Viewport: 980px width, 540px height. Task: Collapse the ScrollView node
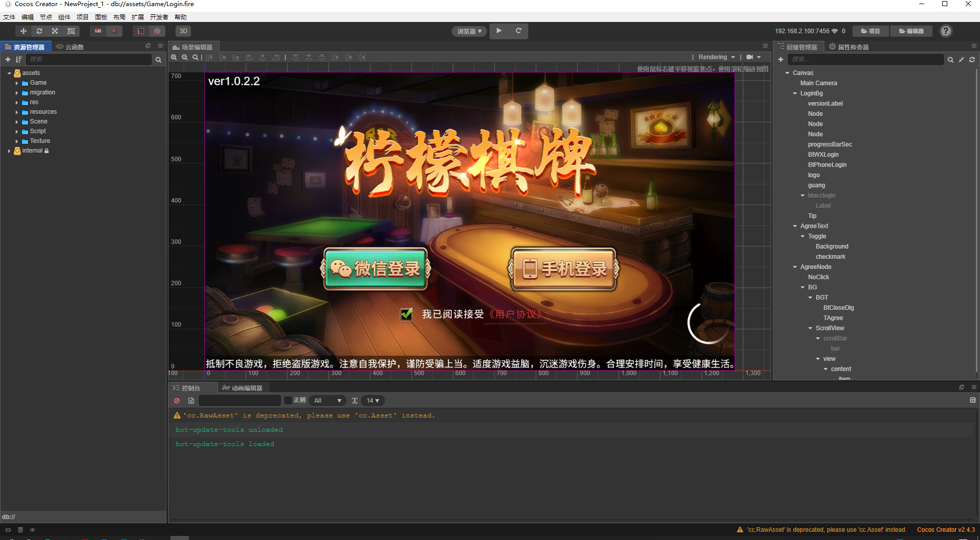[x=810, y=328]
